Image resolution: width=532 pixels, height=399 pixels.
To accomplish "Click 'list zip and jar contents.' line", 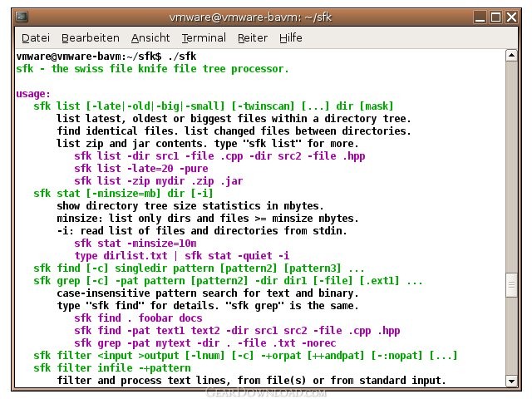I will point(208,144).
